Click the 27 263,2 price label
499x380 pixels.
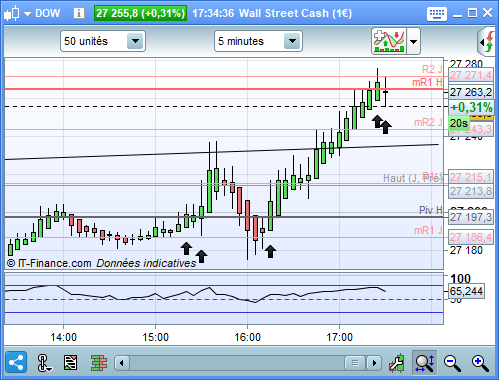pyautogui.click(x=470, y=92)
